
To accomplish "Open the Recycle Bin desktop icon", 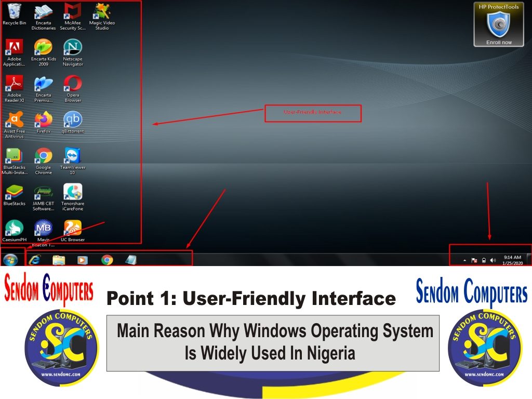I will [x=14, y=14].
